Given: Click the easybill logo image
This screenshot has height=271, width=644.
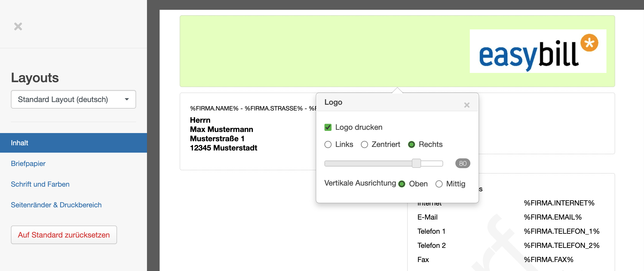Looking at the screenshot, I should [538, 51].
